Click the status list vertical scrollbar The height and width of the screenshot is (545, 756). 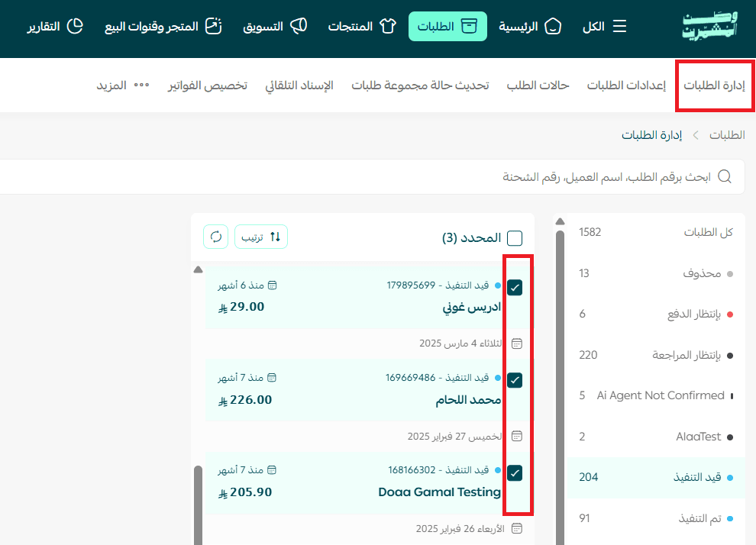560,382
